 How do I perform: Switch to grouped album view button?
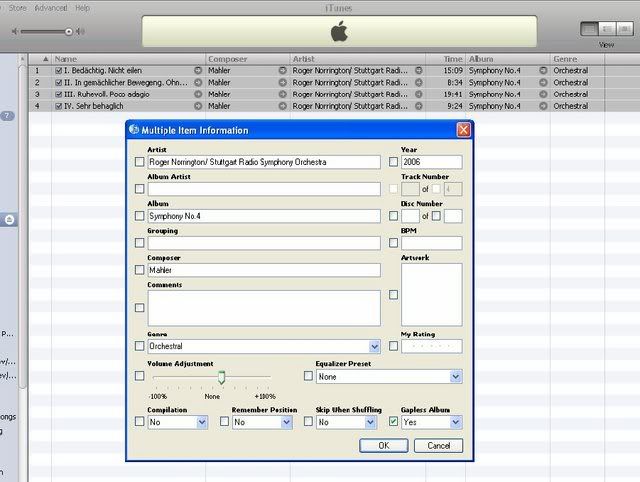[607, 29]
